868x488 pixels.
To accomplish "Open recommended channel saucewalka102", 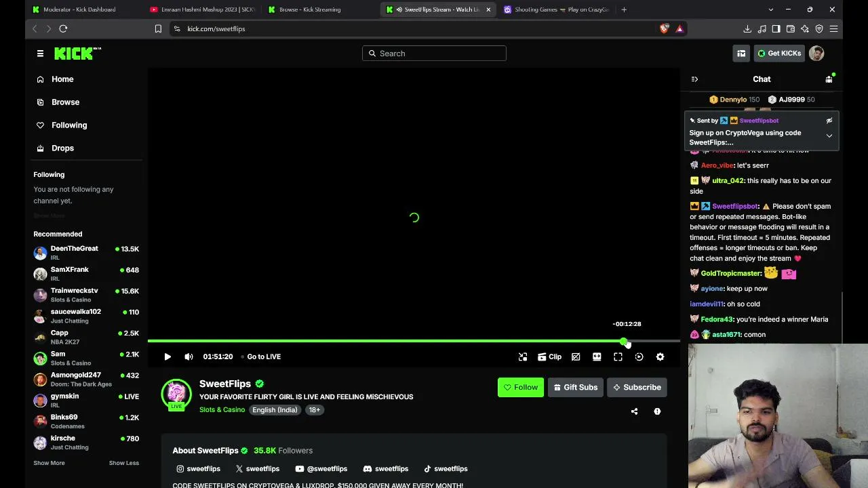I will [x=86, y=316].
